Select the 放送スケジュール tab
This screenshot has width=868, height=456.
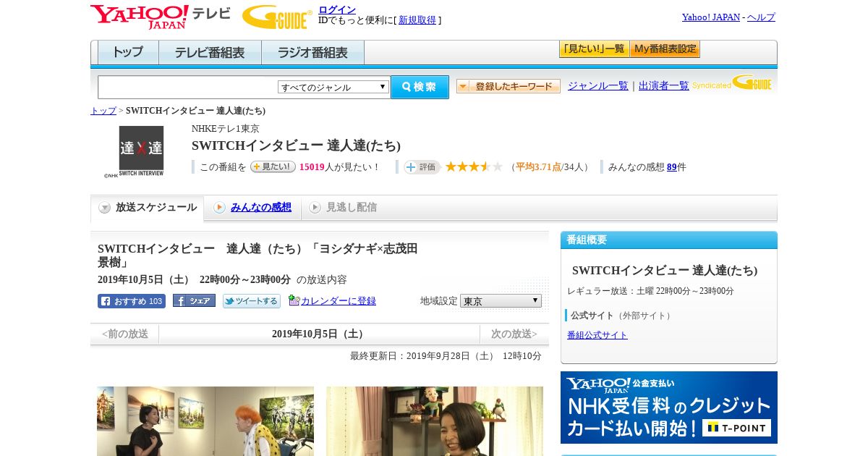pos(148,208)
